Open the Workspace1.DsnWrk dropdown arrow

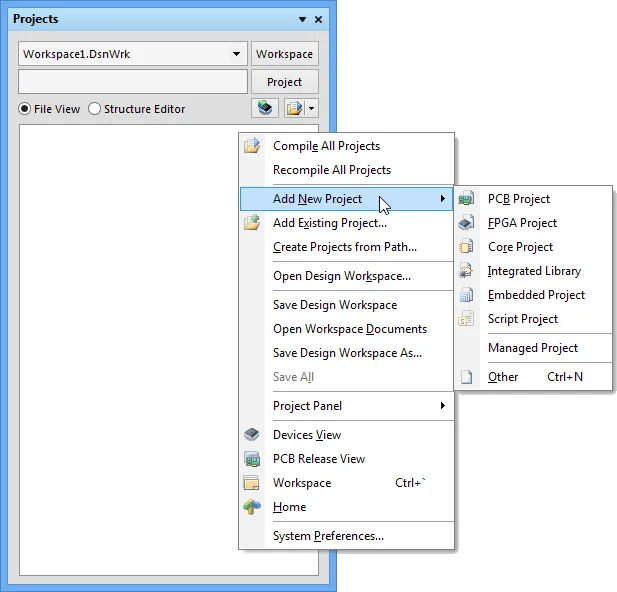click(236, 54)
